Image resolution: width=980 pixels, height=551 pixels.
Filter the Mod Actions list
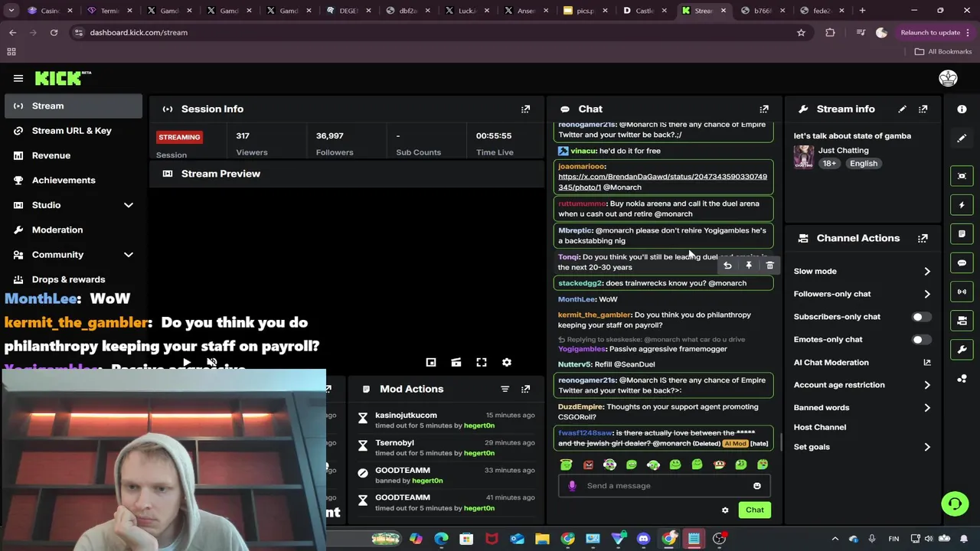click(x=505, y=389)
